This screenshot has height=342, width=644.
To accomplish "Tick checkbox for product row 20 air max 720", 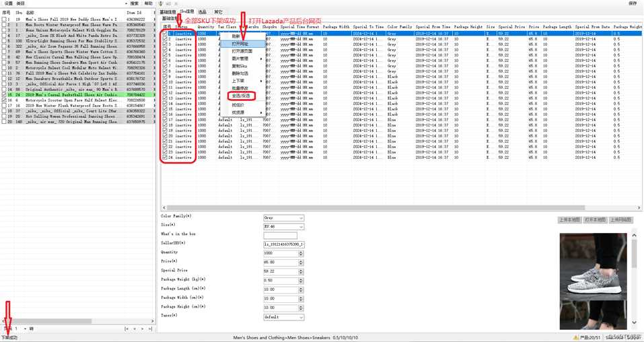I will (x=3, y=122).
